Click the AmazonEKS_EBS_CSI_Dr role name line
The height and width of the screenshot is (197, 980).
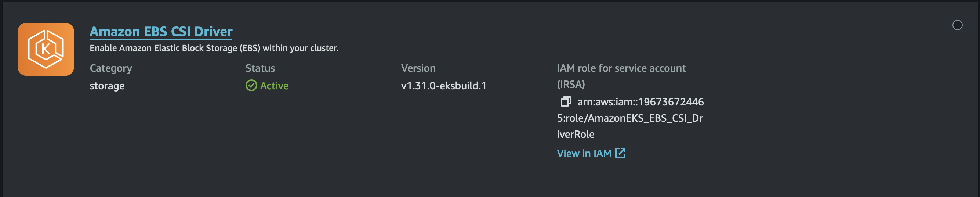coord(629,118)
